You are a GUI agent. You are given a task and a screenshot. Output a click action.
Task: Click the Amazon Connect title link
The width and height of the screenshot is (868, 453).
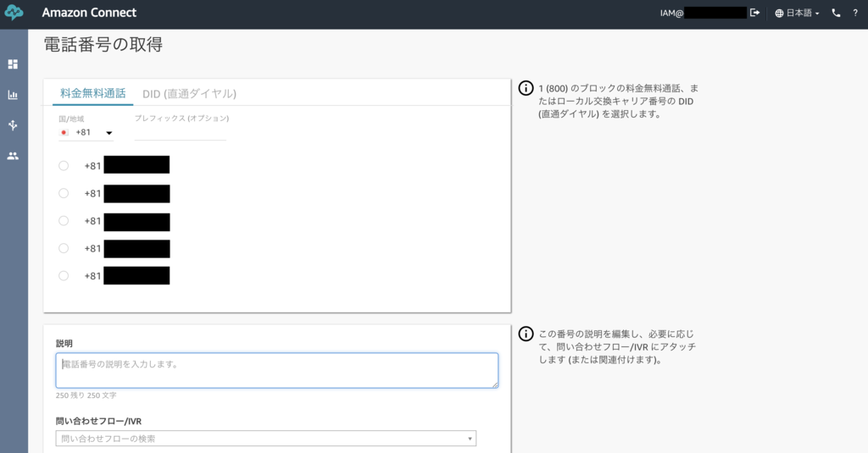coord(89,12)
